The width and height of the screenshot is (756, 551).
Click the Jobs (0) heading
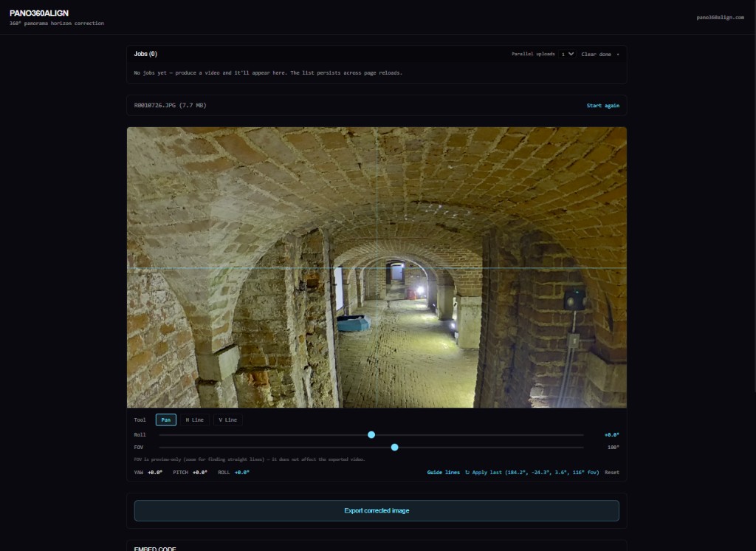[145, 54]
